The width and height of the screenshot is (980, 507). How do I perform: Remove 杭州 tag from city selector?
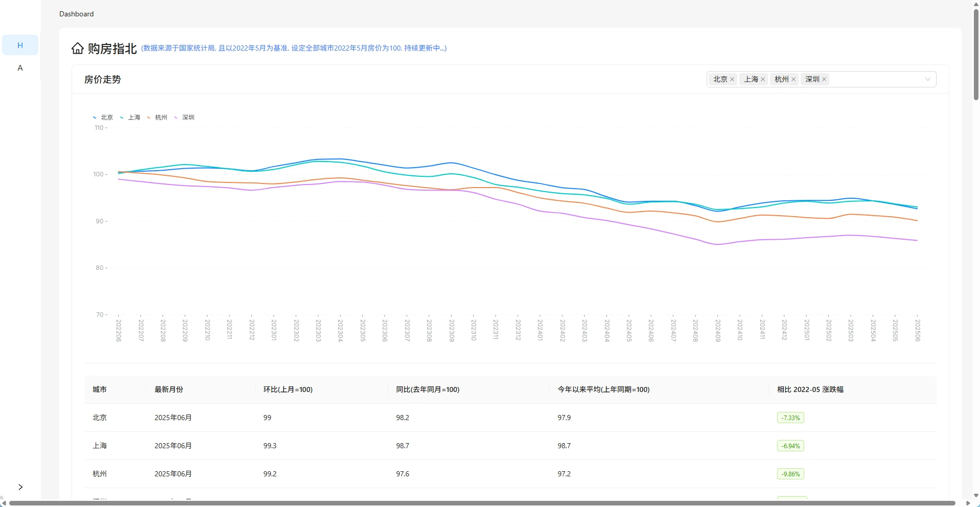point(794,79)
